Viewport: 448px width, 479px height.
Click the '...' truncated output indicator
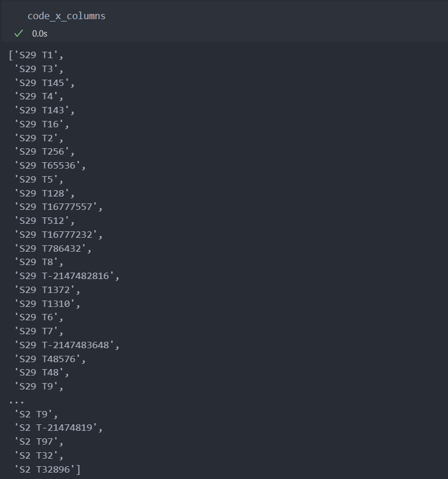pos(17,401)
